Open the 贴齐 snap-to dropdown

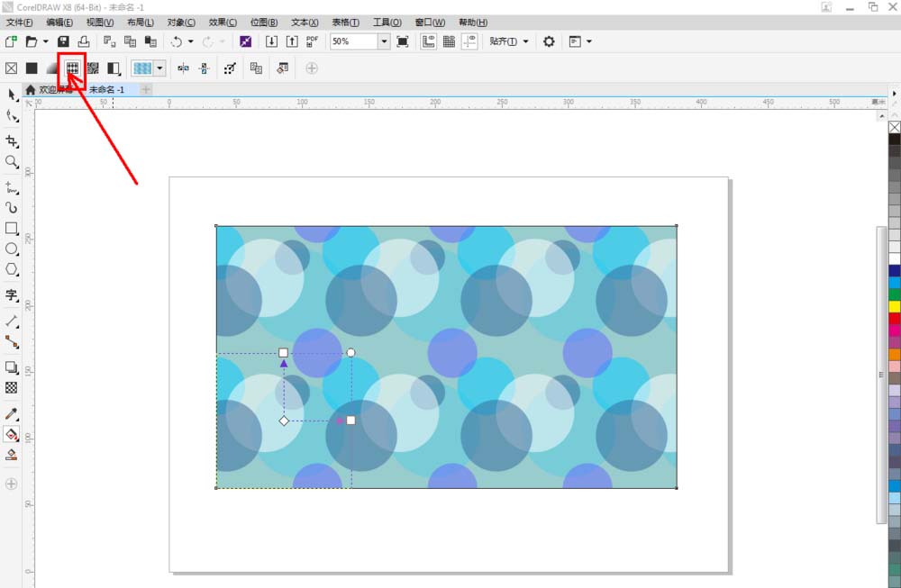[x=509, y=41]
